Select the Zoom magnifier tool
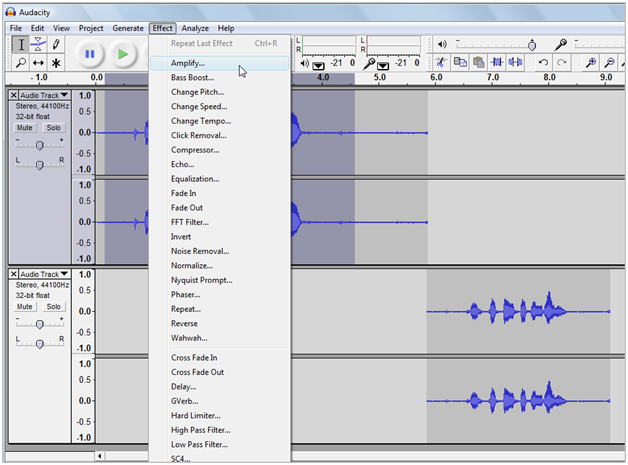The width and height of the screenshot is (628, 465). coord(21,62)
